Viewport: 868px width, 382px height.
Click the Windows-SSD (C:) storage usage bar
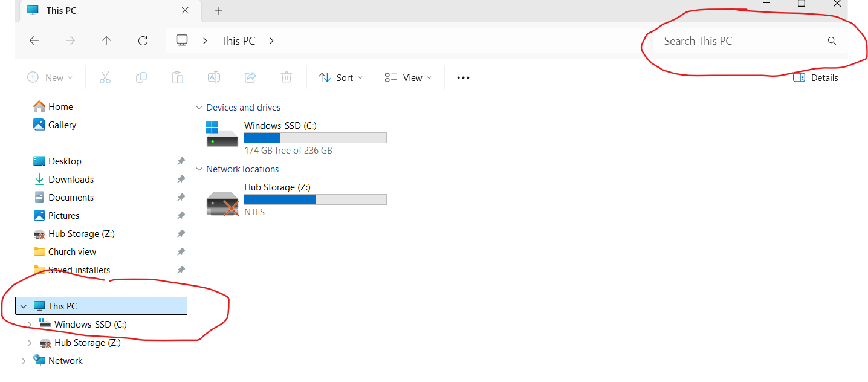(315, 138)
